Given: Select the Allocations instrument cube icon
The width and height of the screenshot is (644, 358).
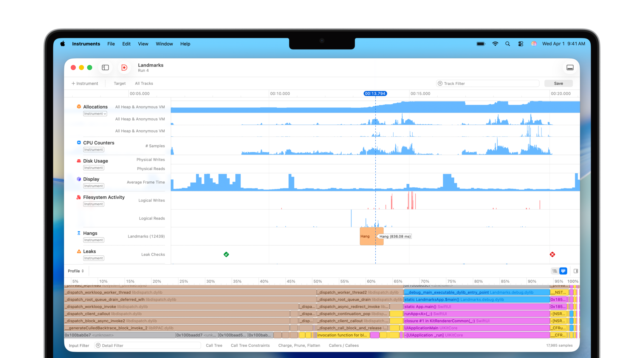Looking at the screenshot, I should pos(79,107).
